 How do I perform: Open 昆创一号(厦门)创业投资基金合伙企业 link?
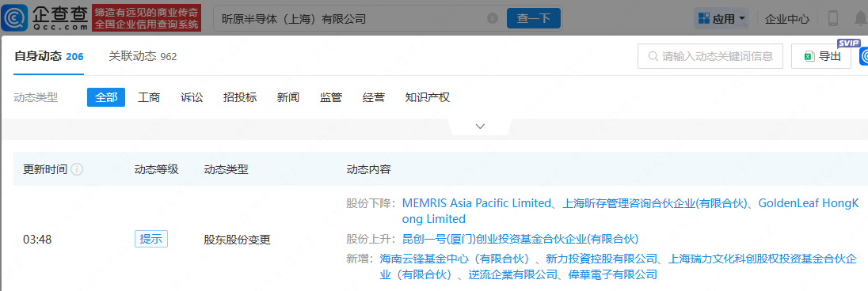[520, 239]
